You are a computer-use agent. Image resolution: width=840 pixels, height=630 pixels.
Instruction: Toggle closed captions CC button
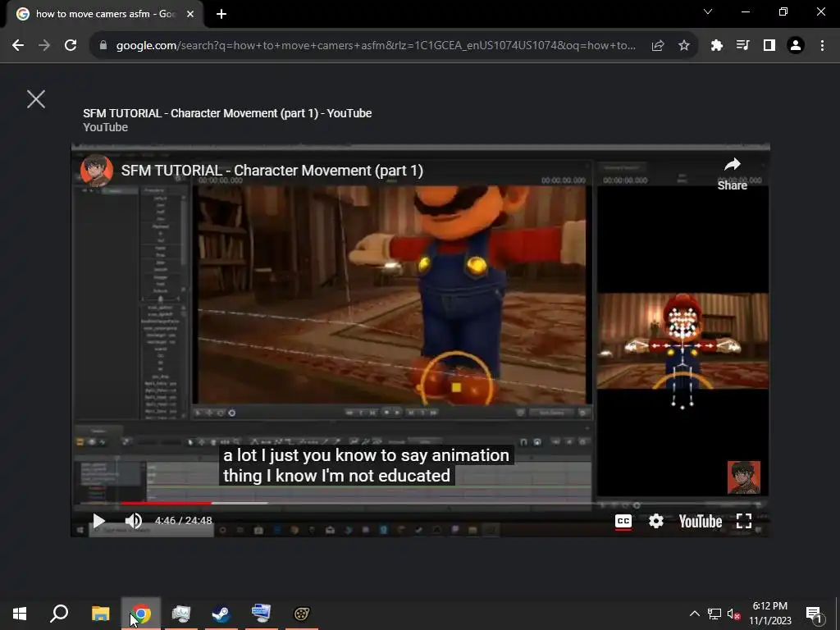point(623,521)
